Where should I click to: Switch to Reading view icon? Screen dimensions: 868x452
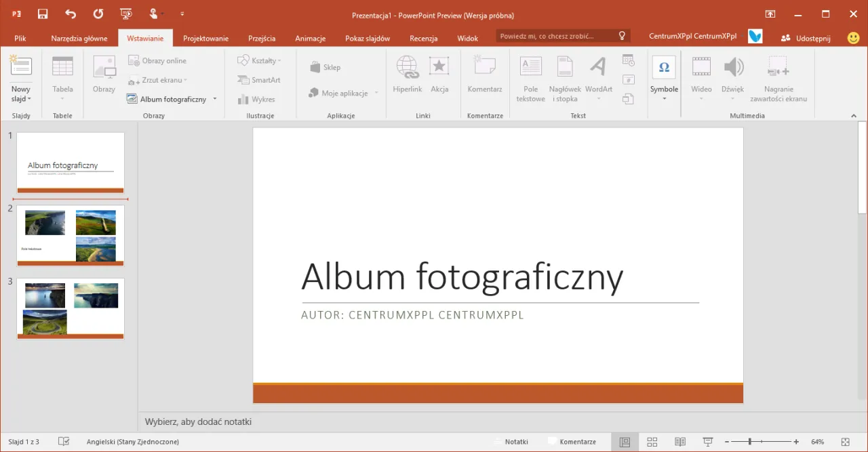point(680,442)
